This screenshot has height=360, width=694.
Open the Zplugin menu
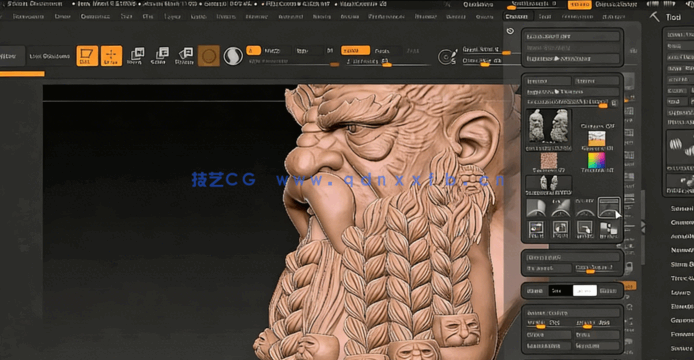click(x=614, y=16)
